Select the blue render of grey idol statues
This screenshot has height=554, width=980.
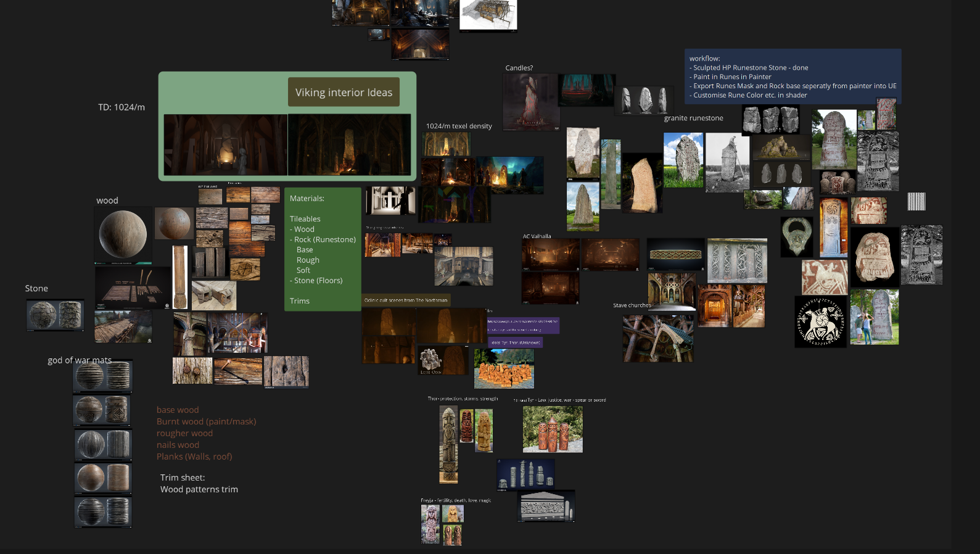525,474
